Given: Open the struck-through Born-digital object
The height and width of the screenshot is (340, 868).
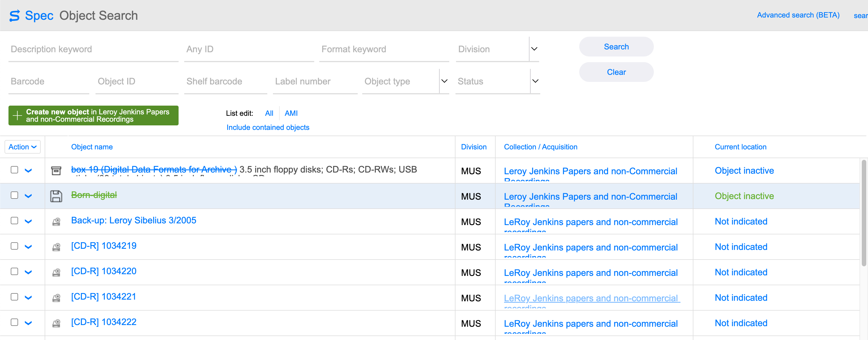Looking at the screenshot, I should point(94,195).
